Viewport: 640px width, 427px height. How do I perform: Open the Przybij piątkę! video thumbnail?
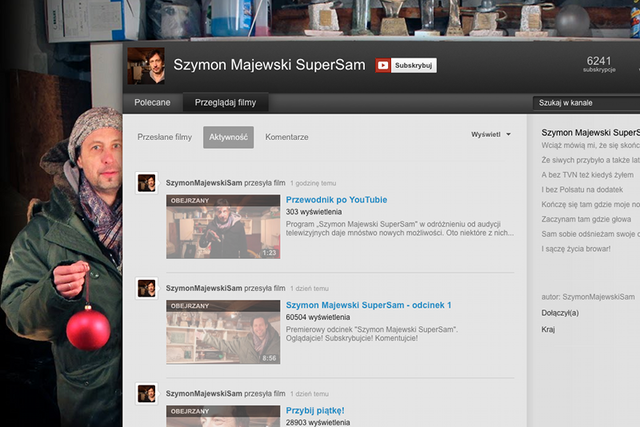[209, 415]
